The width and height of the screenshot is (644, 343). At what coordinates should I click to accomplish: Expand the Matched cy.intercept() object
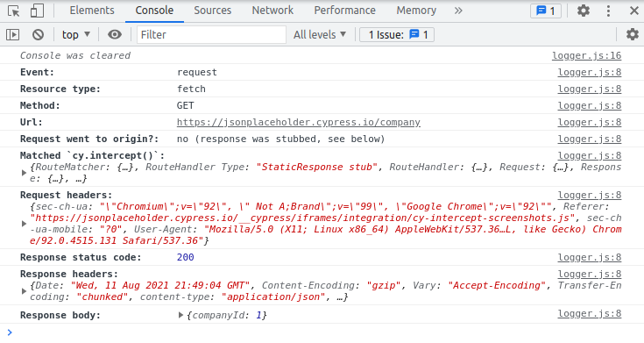point(24,173)
